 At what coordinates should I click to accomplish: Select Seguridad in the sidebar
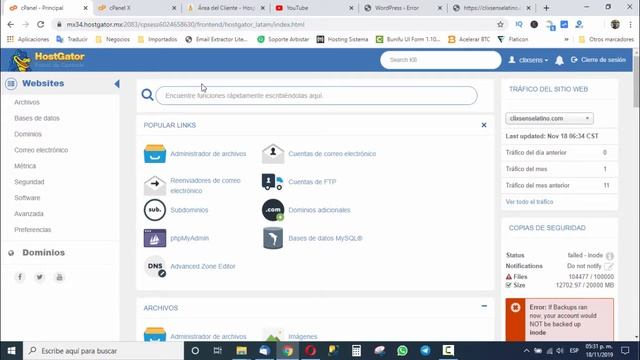click(x=29, y=182)
